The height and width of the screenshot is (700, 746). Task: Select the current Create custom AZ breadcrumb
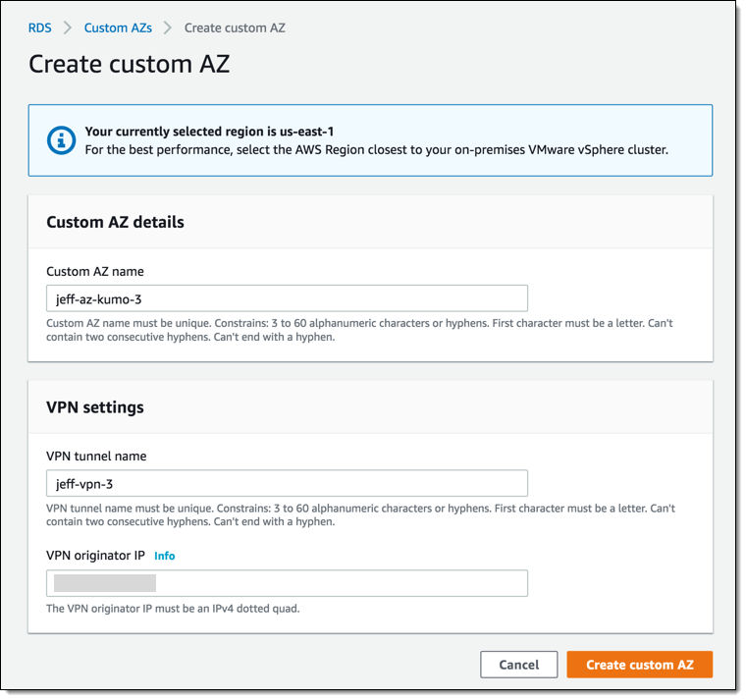click(235, 28)
